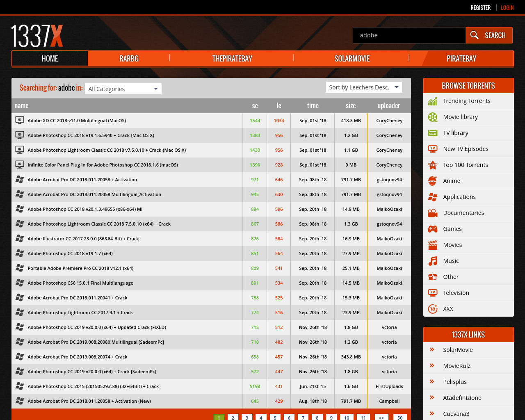Viewport: 525px width, 420px height.
Task: Click the 'se' seeders column header
Action: [x=255, y=106]
